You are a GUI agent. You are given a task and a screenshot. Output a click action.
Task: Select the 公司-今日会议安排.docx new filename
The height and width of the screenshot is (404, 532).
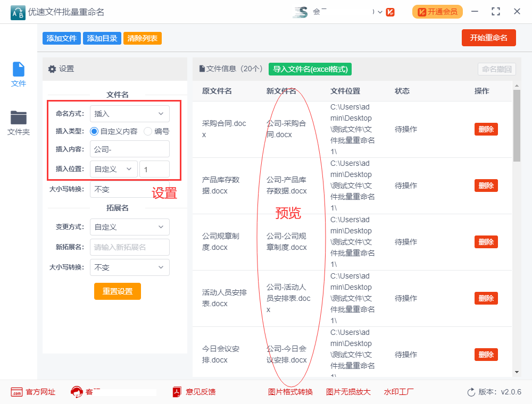coord(287,354)
